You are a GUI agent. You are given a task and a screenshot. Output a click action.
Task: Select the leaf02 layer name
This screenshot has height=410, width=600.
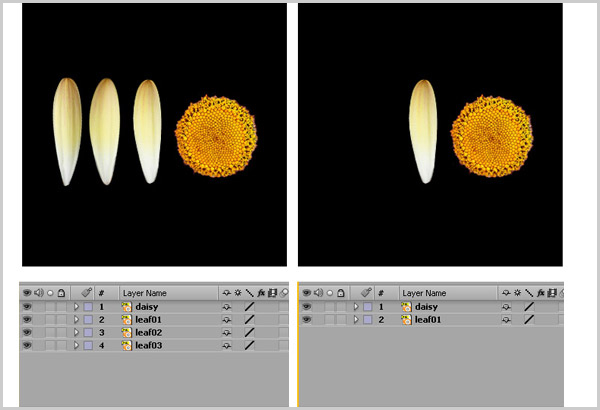point(149,332)
